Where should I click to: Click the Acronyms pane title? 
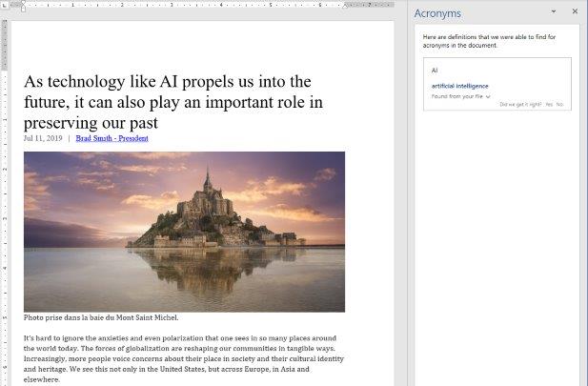tap(437, 12)
